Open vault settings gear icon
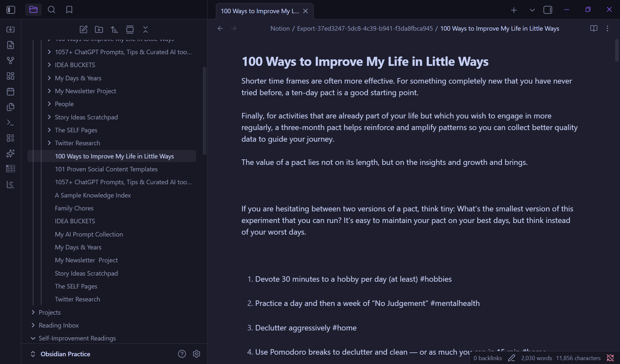Image resolution: width=620 pixels, height=364 pixels. coord(196,354)
